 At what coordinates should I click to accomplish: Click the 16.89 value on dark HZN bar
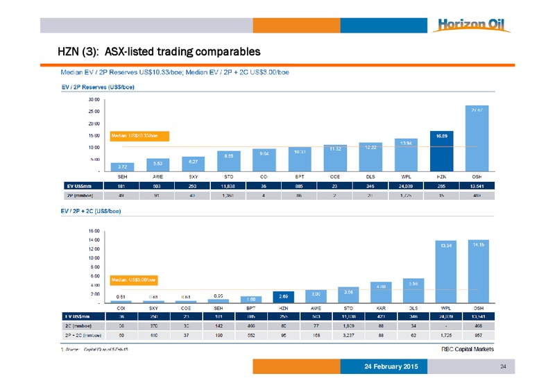point(441,136)
